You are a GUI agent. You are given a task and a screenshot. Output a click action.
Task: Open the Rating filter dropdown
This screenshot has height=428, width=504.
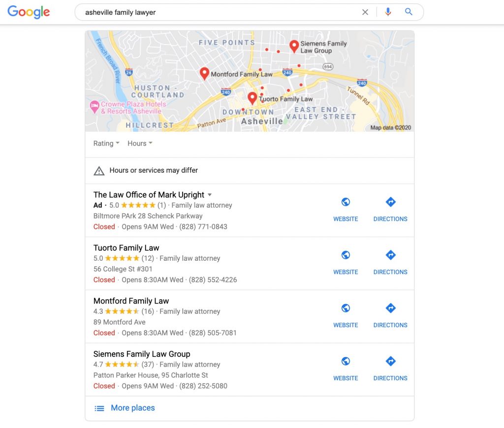coord(106,143)
